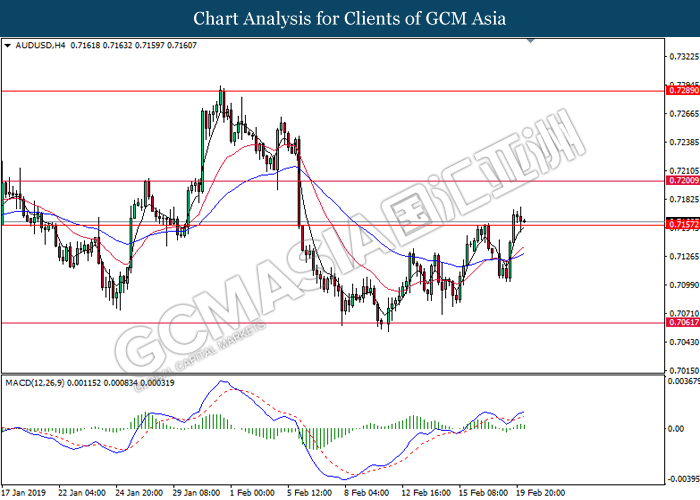Click the 0.00 MACD zero level label
This screenshot has width=700, height=500.
point(677,429)
